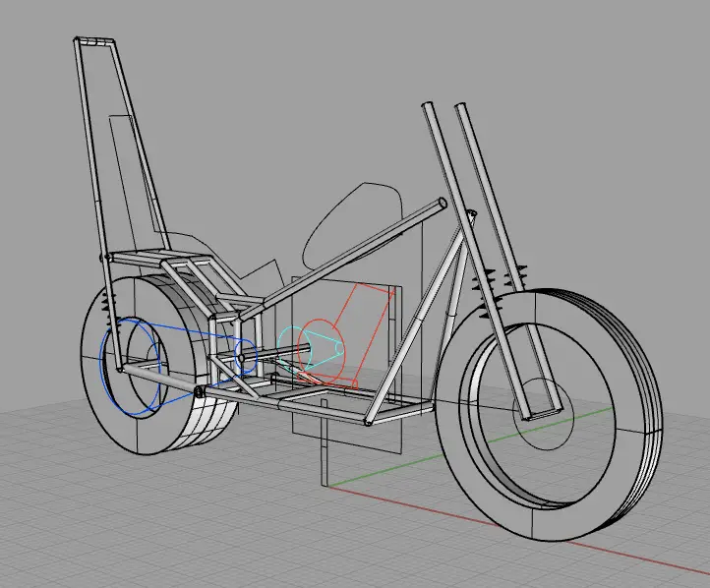Click the vertical kickstand post below frame
Viewport: 710px width, 588px height.
(x=324, y=442)
